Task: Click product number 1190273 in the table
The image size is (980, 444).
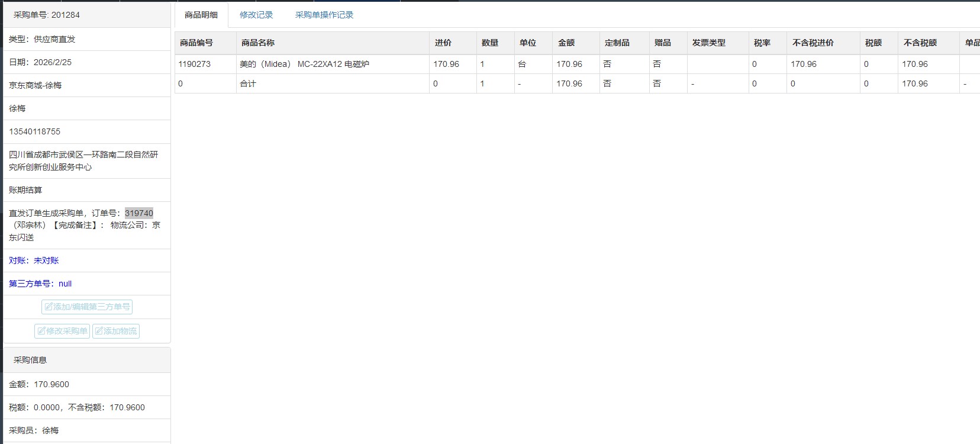Action: pyautogui.click(x=195, y=64)
